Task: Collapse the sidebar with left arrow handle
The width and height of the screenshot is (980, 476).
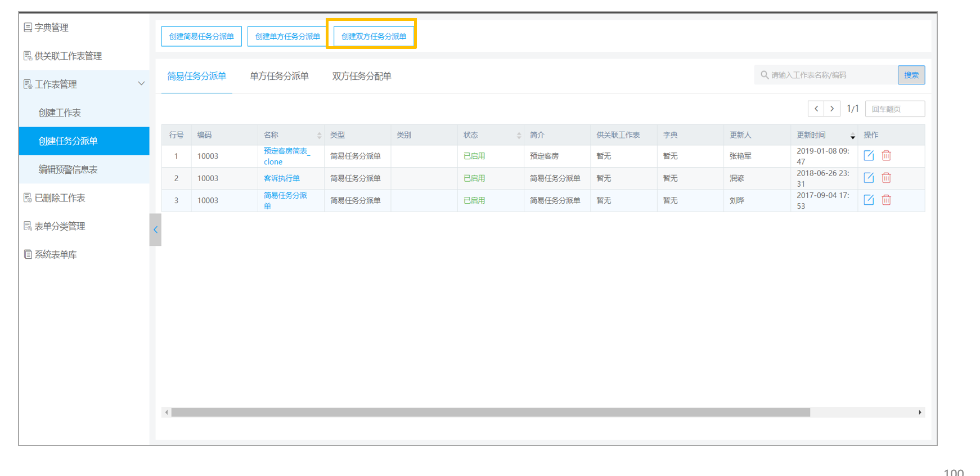Action: 155,230
